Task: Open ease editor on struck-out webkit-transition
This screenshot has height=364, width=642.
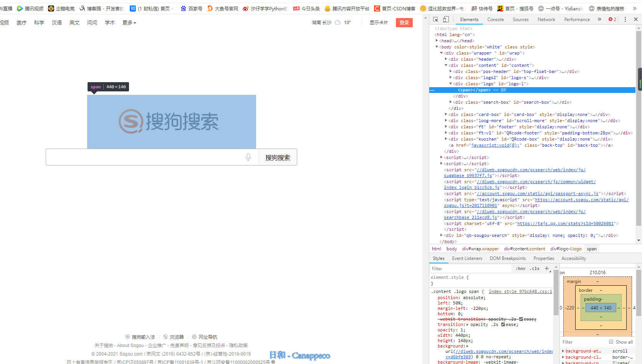Action: 521,319
